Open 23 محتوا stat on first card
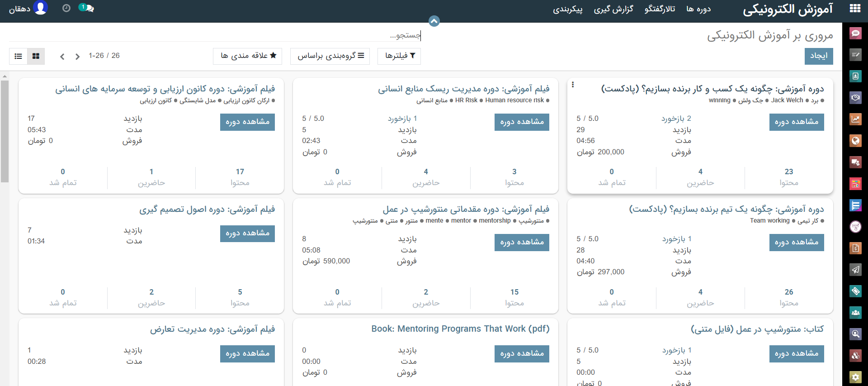 789,177
